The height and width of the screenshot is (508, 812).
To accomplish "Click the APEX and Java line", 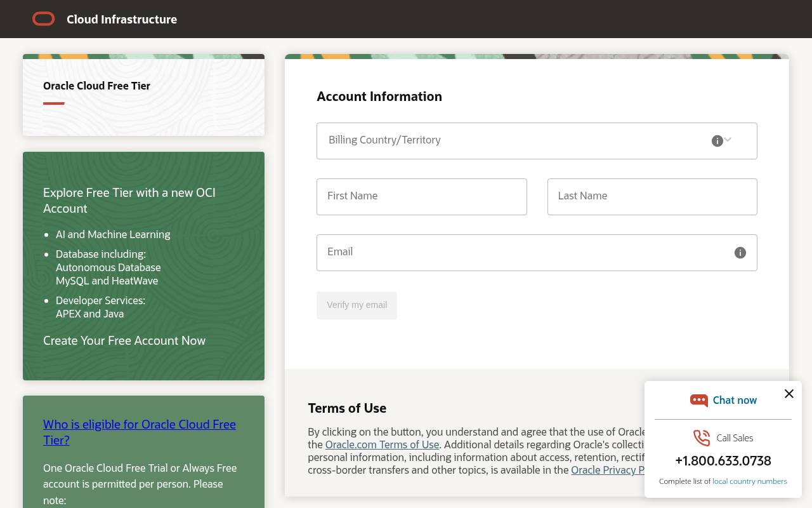I will tap(90, 314).
